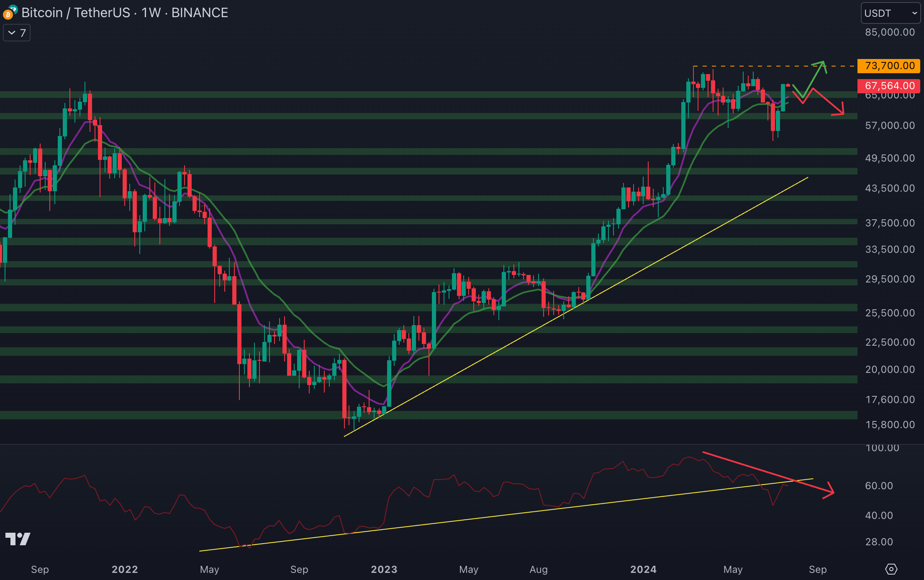This screenshot has width=924, height=580.
Task: Click the Bitcoin/Tether symbol logo
Action: tap(9, 13)
